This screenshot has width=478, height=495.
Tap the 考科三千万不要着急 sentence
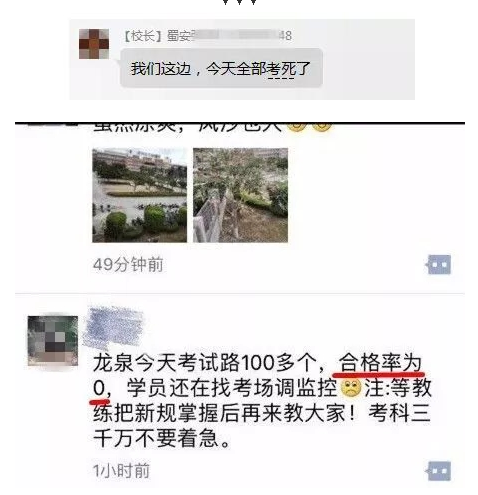point(262,426)
